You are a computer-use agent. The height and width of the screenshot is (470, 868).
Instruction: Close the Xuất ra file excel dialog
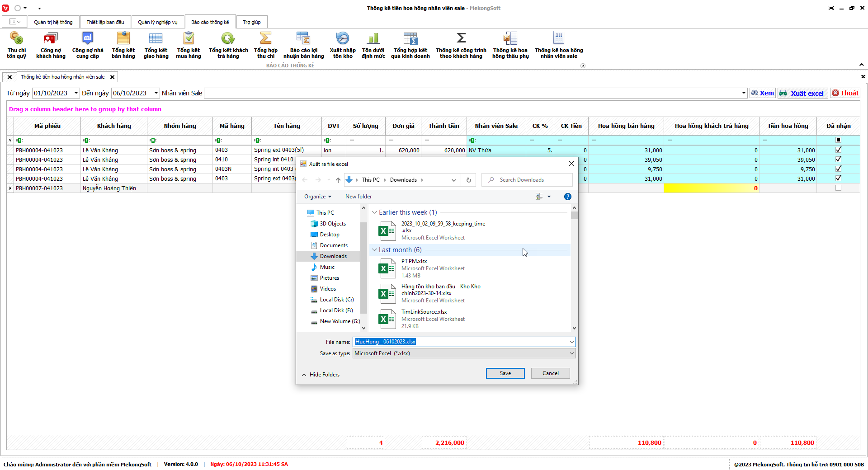click(571, 164)
